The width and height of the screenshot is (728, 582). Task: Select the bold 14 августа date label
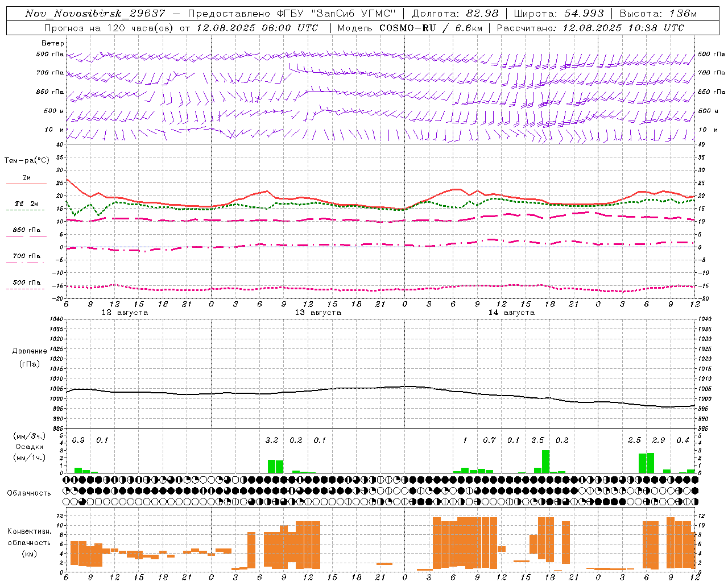pyautogui.click(x=511, y=313)
